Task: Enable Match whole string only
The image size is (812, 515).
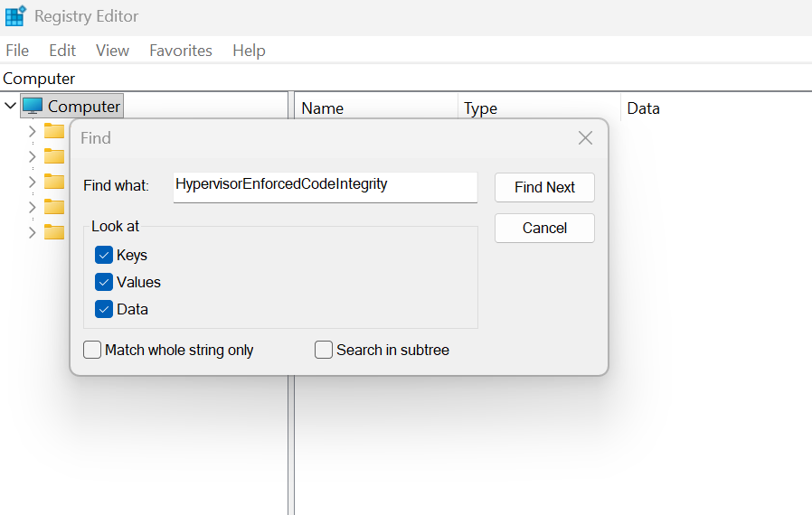Action: point(92,350)
